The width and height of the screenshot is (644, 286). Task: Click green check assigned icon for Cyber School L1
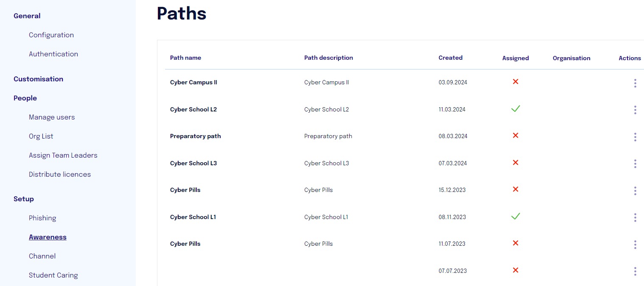click(515, 216)
